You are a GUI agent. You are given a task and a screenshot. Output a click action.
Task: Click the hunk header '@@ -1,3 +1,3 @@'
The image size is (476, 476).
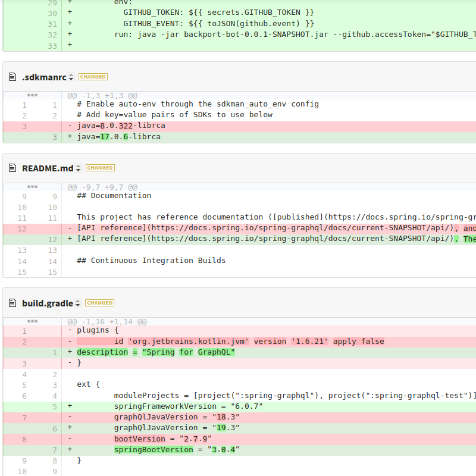(102, 96)
